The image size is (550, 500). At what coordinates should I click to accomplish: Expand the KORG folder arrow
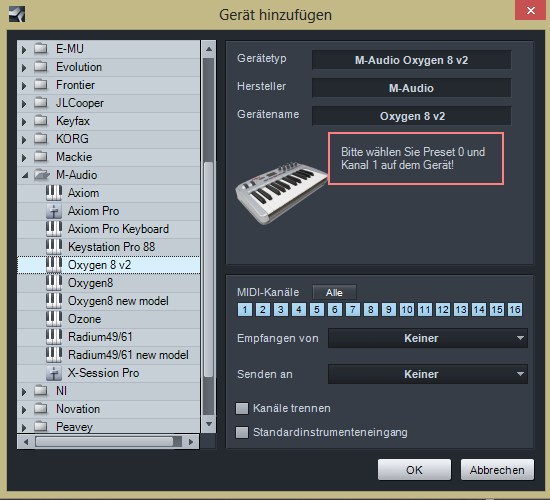pyautogui.click(x=24, y=139)
